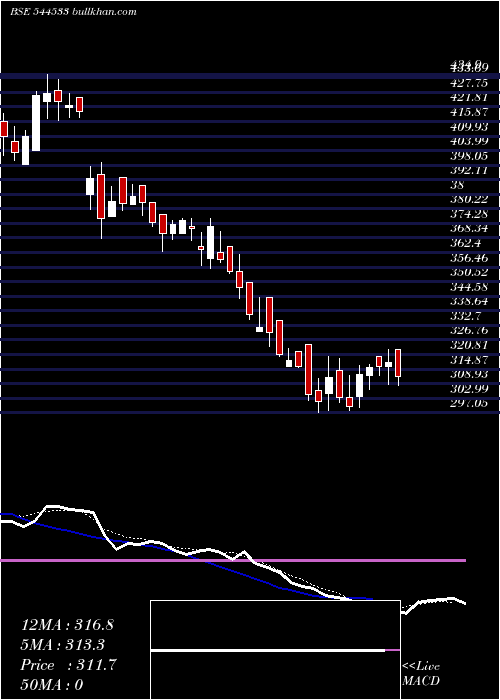Click the pink horizontal line in the MACD area
The image size is (500, 700).
pyautogui.click(x=233, y=560)
